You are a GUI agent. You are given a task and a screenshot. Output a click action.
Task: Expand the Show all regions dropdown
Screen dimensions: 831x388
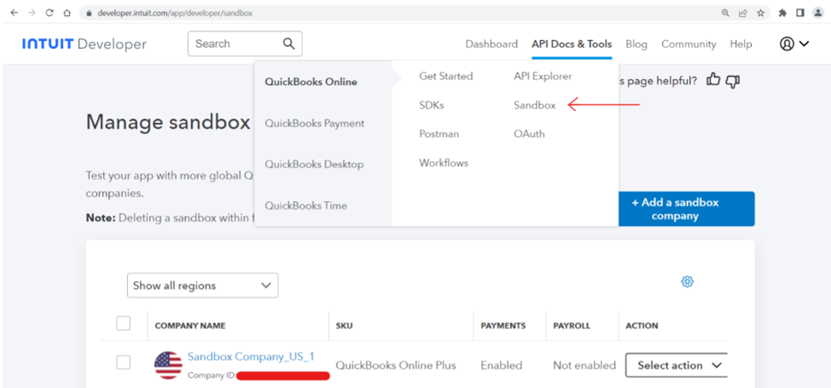[x=202, y=285]
